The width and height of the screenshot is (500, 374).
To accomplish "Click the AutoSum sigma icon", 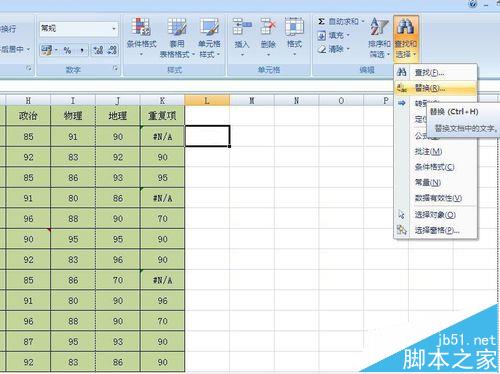I will point(321,22).
